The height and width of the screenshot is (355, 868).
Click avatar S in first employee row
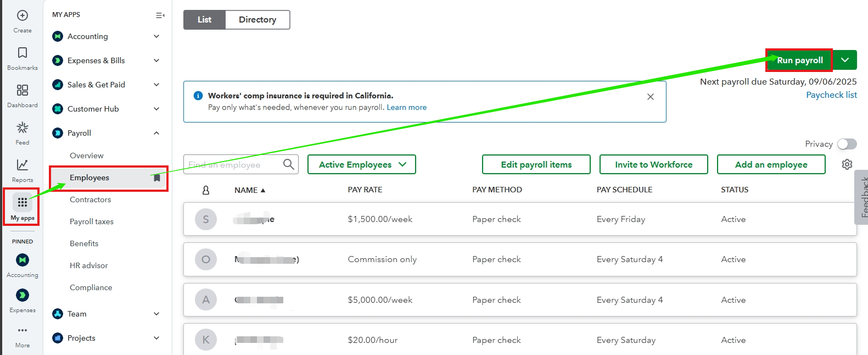[206, 219]
